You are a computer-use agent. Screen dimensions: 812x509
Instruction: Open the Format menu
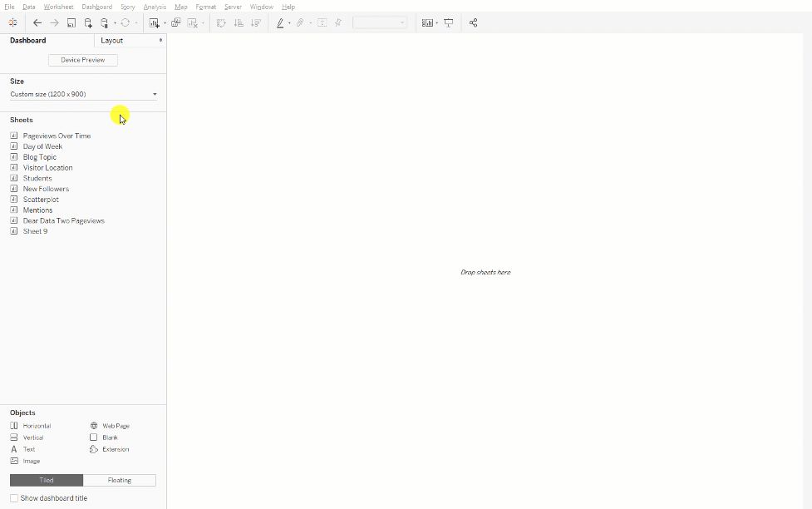pos(205,7)
